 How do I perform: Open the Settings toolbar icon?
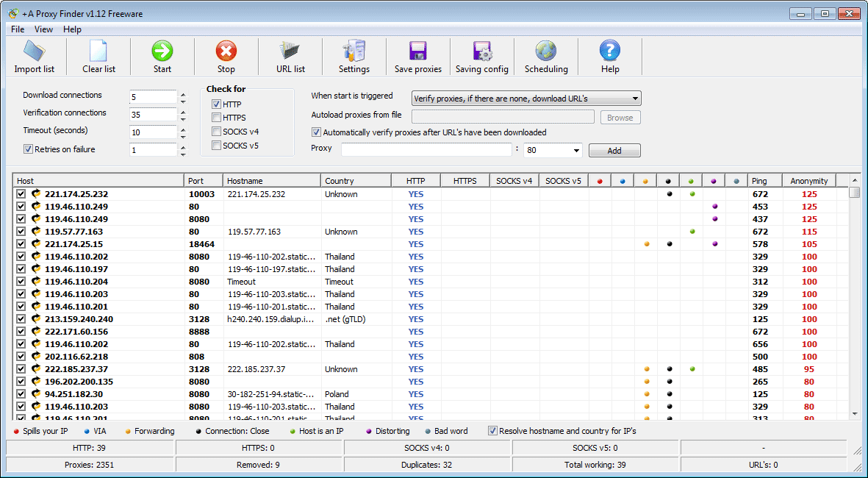click(x=354, y=51)
